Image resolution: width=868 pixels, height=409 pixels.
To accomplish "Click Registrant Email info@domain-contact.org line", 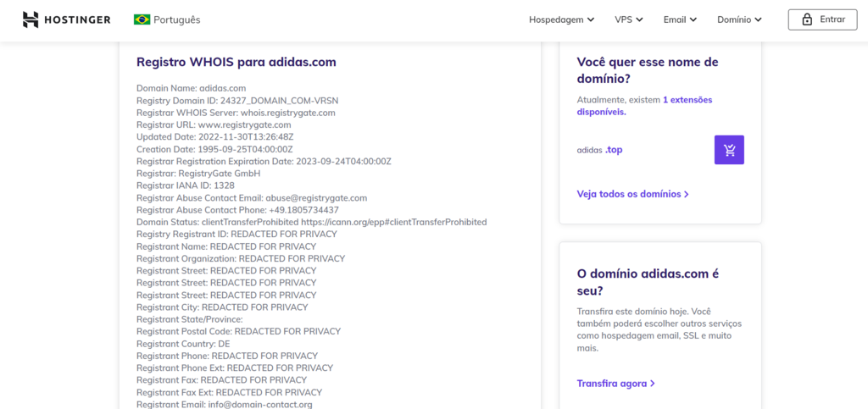I will click(x=224, y=404).
